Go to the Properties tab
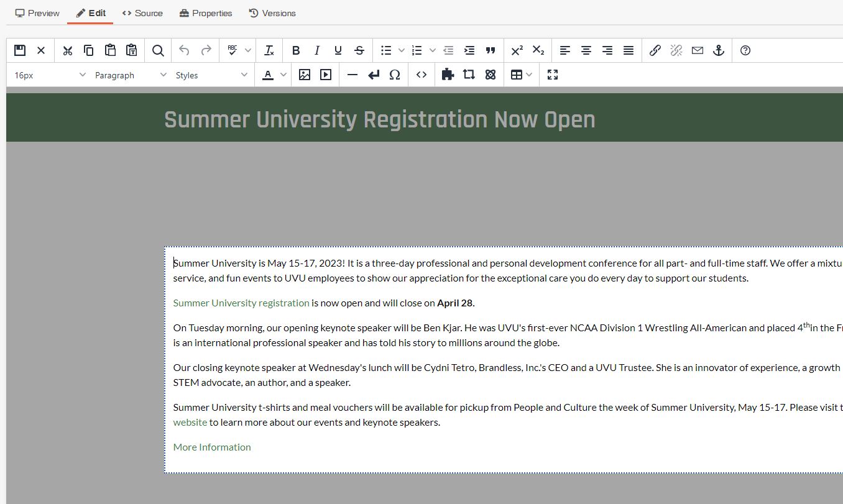 [x=206, y=13]
